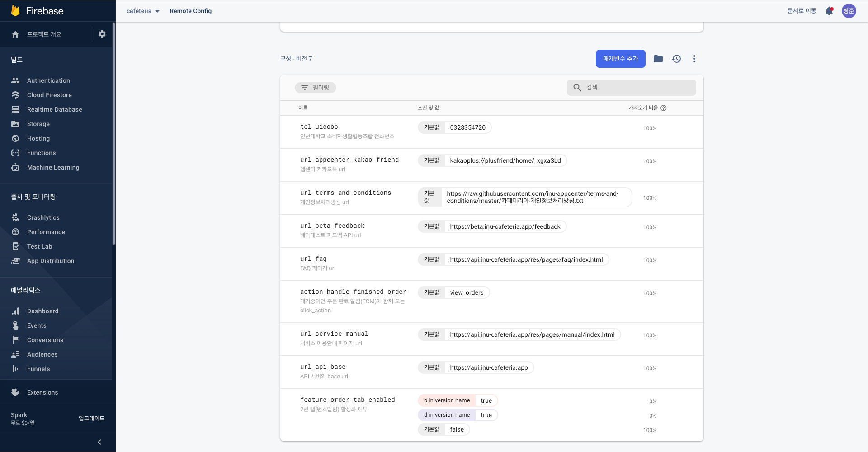Viewport: 868px width, 452px height.
Task: Open the filtering options chip
Action: (316, 88)
